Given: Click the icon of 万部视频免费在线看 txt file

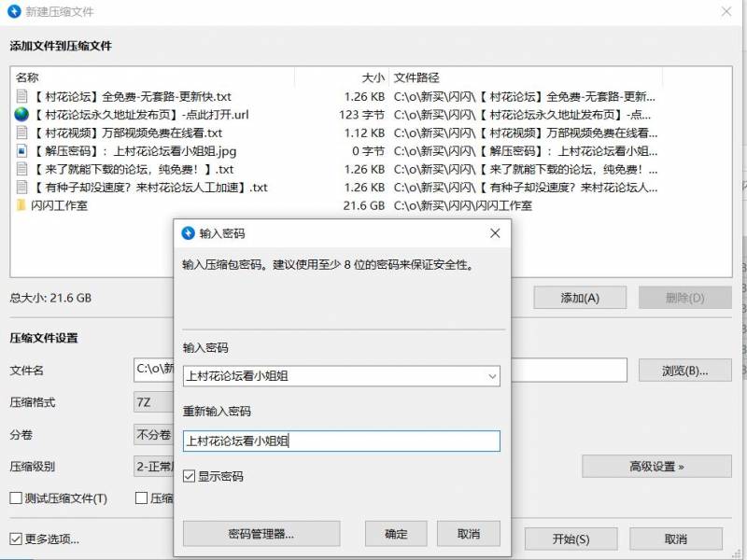Looking at the screenshot, I should pyautogui.click(x=21, y=132).
